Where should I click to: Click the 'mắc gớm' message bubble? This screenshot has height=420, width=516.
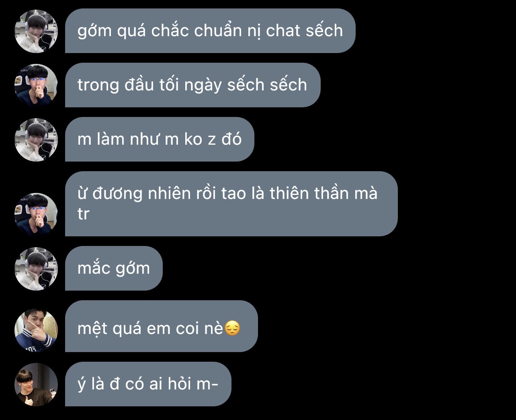[114, 268]
